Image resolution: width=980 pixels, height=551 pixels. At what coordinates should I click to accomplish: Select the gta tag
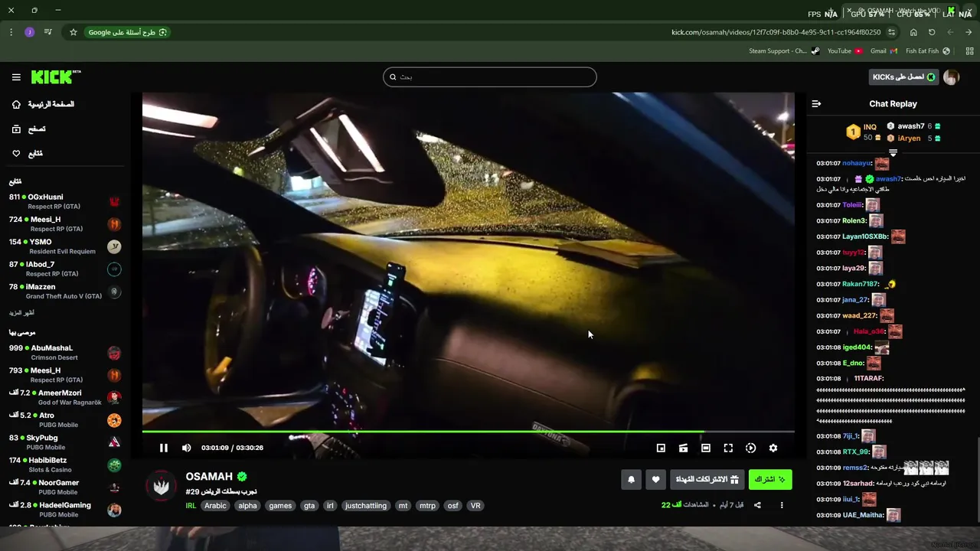coord(309,506)
